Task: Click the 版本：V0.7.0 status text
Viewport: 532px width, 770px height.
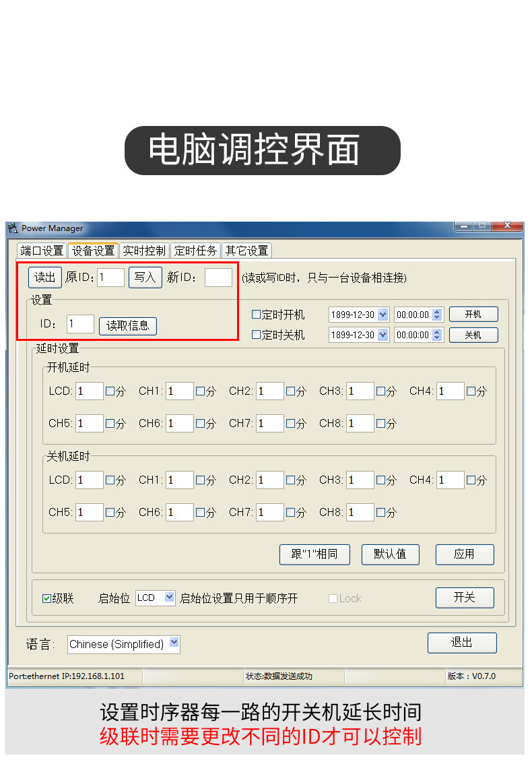Action: click(471, 676)
